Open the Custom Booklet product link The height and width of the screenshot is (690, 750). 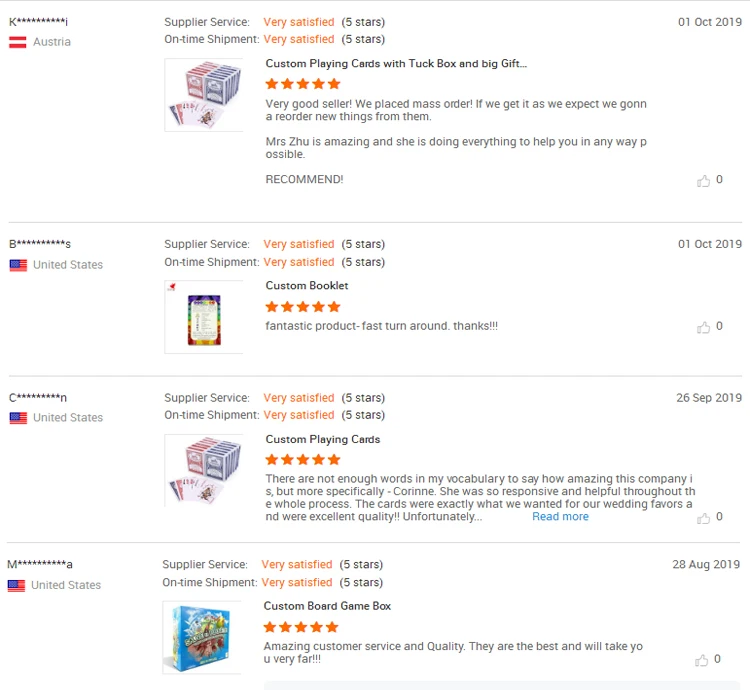[307, 286]
